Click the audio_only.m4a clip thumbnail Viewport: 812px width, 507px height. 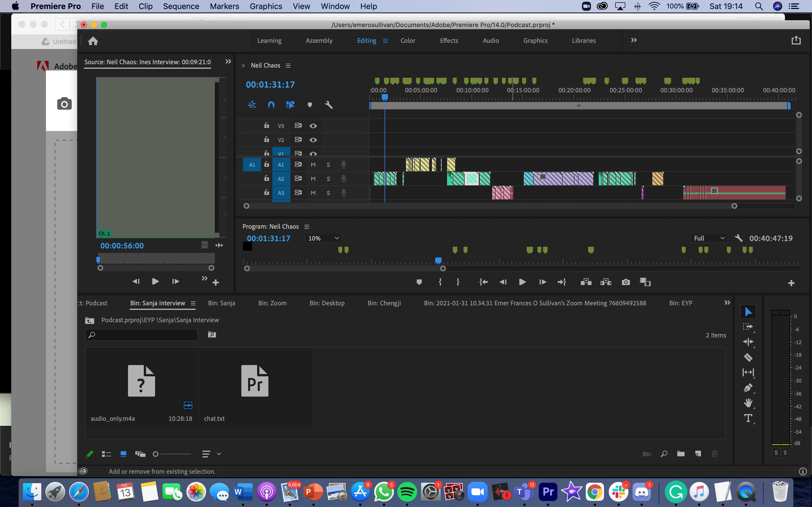point(141,381)
